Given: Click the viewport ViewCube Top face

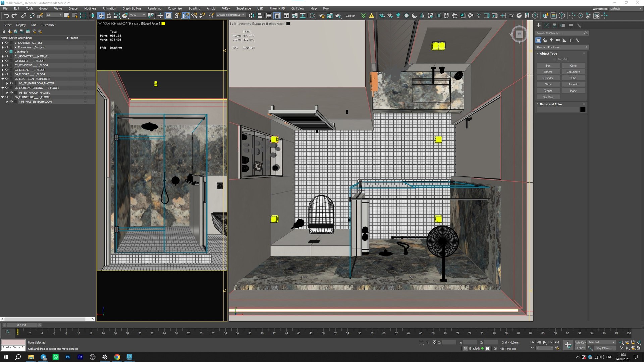Looking at the screenshot, I should click(x=519, y=34).
